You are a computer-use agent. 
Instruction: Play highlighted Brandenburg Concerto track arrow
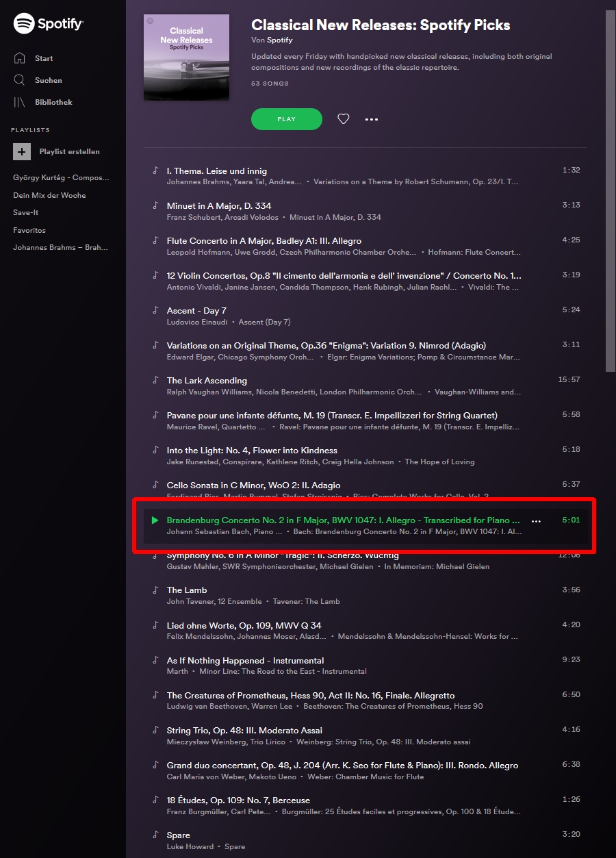(155, 520)
